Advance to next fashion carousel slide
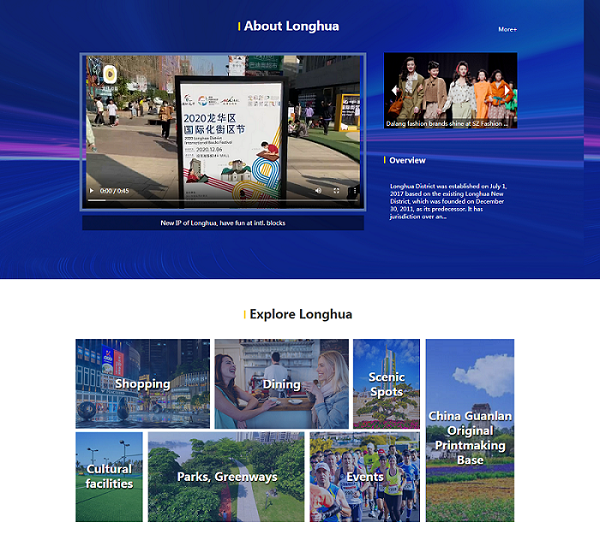600x558 pixels. pyautogui.click(x=508, y=91)
